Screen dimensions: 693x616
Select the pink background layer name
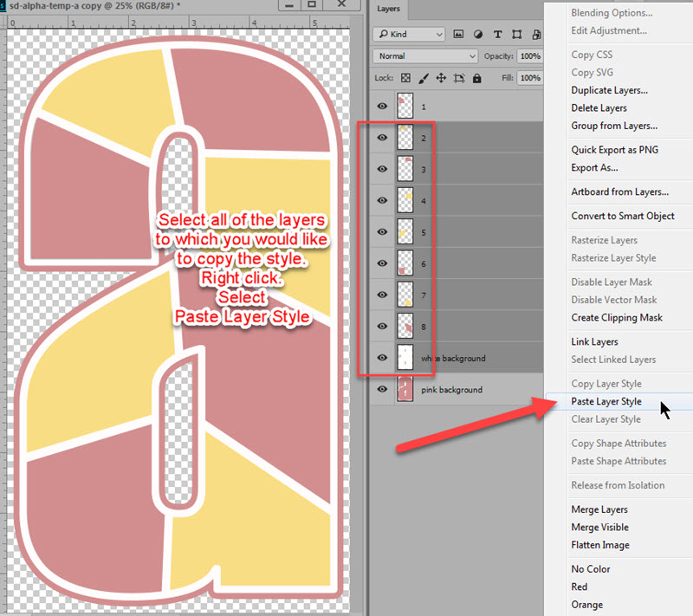click(x=451, y=390)
